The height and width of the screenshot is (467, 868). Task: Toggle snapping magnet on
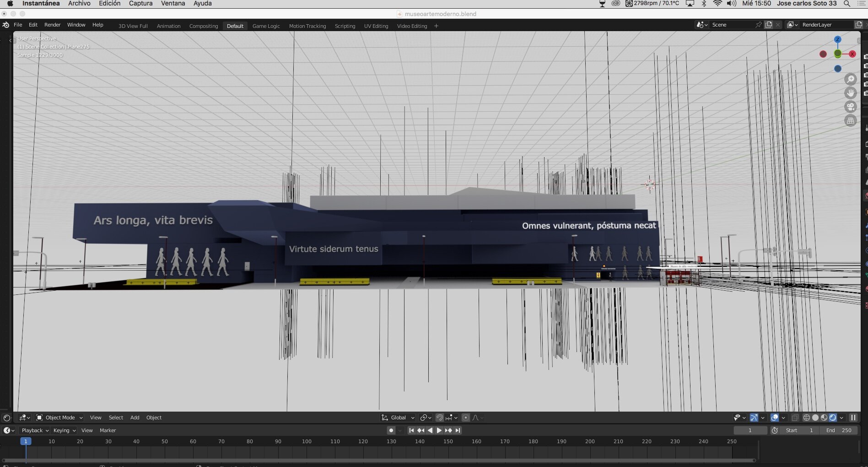(x=440, y=418)
